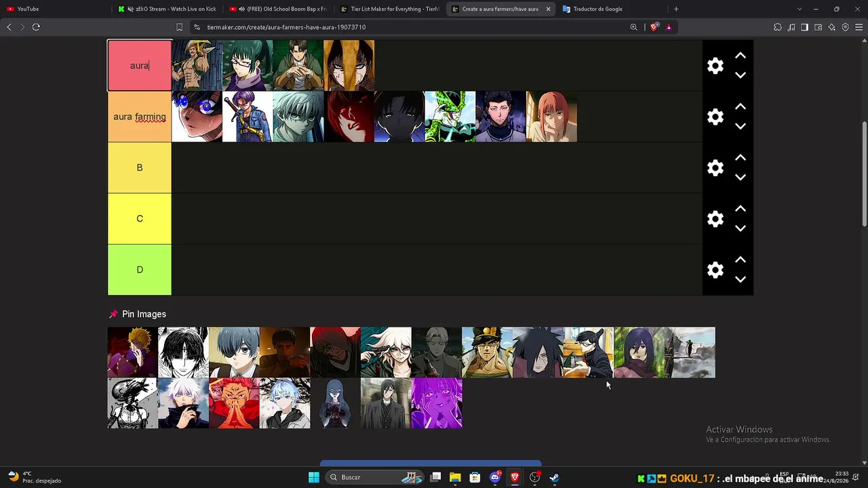Select the green-haired glasses character in aura row
868x488 pixels.
point(248,66)
